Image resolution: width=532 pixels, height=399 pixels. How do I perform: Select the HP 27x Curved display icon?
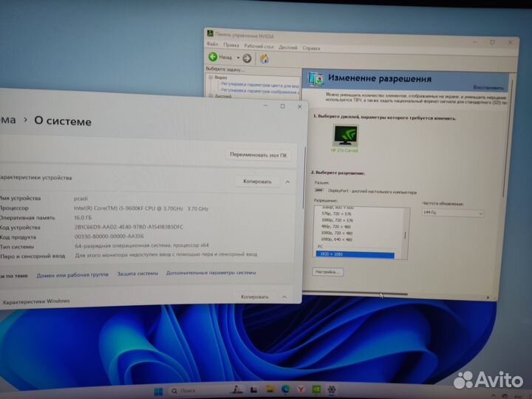tap(346, 137)
